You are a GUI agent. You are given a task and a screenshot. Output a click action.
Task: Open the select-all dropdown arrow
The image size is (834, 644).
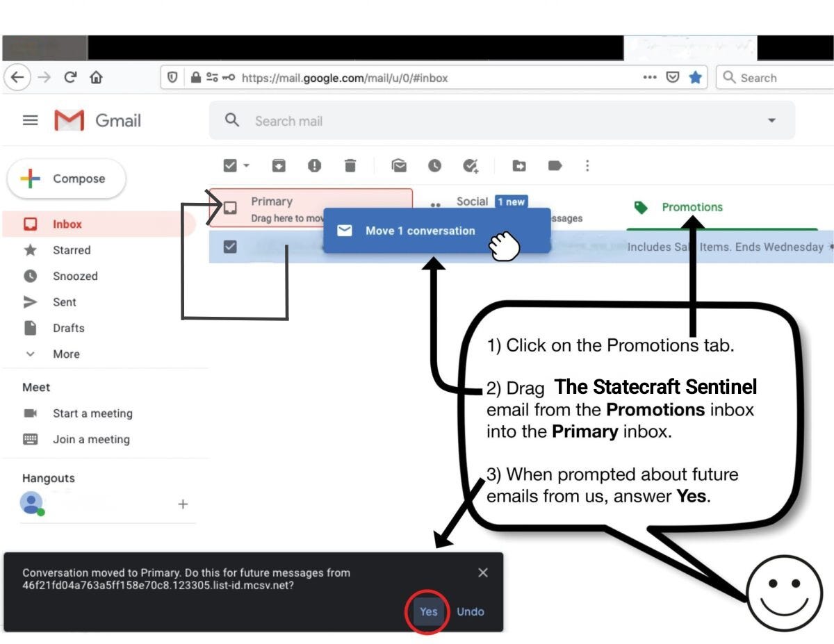pyautogui.click(x=246, y=165)
